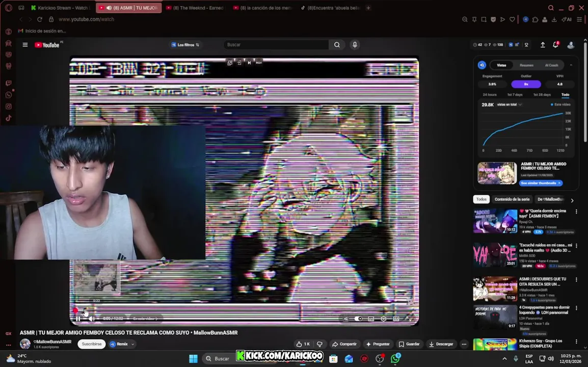Open more actions three-dots under the video
The height and width of the screenshot is (367, 588).
[464, 344]
